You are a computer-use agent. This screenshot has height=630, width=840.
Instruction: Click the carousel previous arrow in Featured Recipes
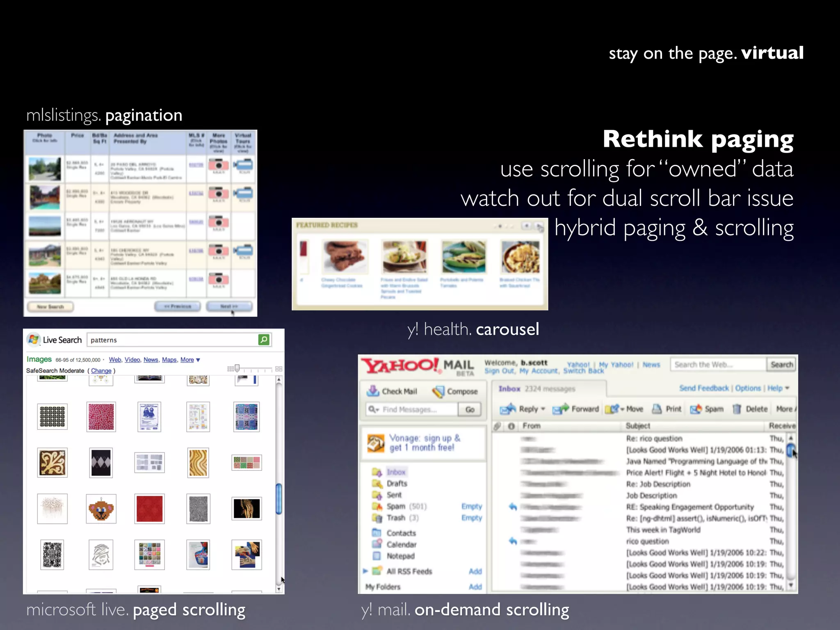pyautogui.click(x=527, y=226)
